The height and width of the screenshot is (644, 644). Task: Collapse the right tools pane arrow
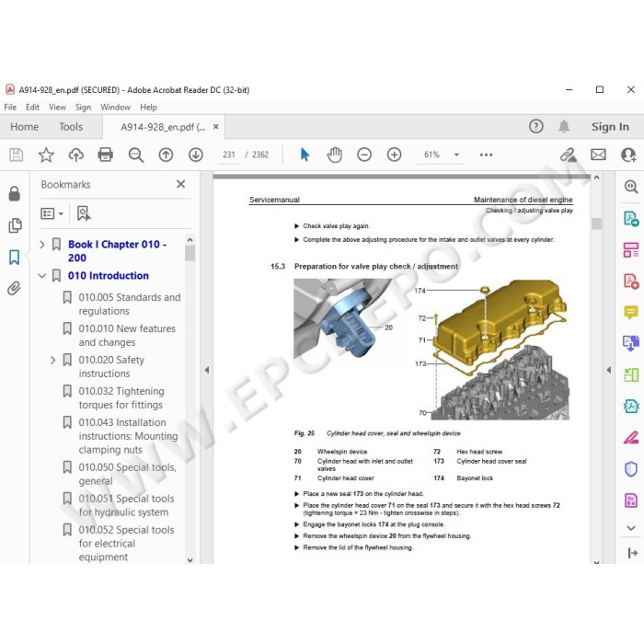[609, 370]
